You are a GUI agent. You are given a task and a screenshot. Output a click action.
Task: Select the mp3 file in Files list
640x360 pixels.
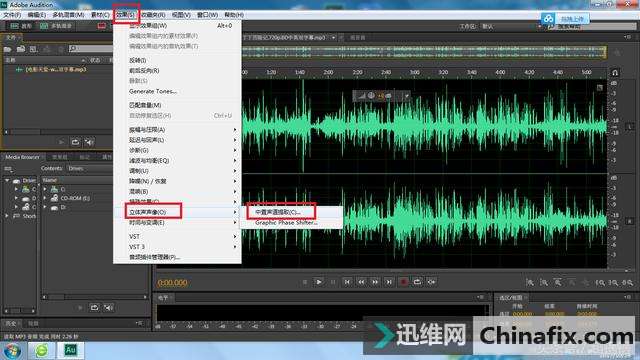pos(56,69)
